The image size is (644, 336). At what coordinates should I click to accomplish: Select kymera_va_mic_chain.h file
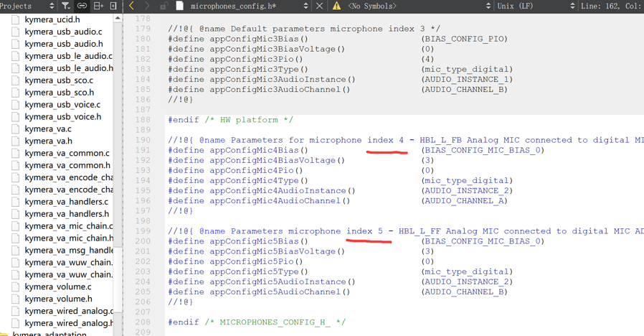tap(69, 238)
